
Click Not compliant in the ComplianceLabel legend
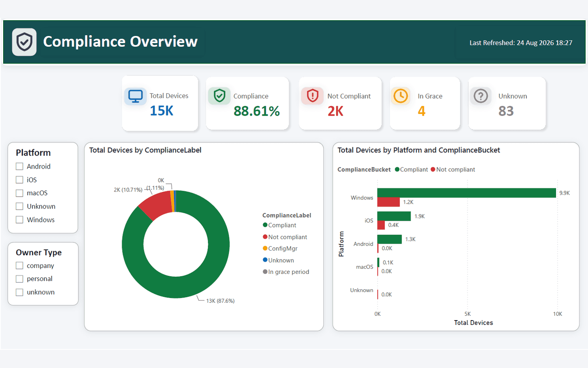point(285,237)
